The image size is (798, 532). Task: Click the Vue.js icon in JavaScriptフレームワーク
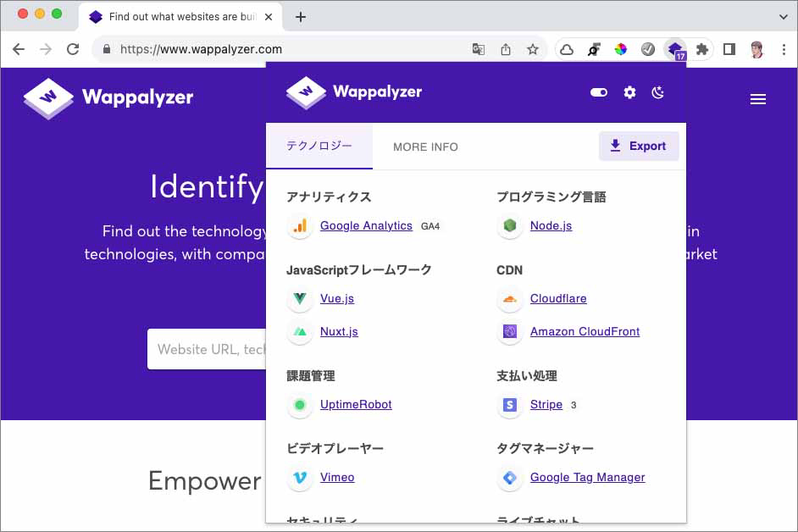pyautogui.click(x=299, y=299)
